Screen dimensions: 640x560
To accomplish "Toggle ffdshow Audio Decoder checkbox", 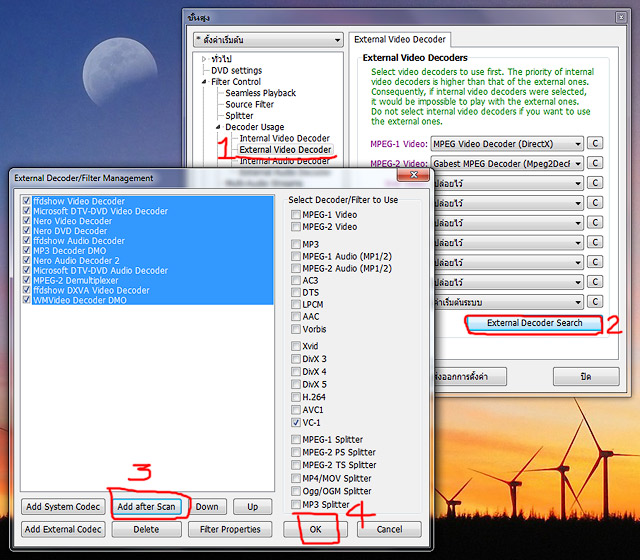I will [x=27, y=240].
